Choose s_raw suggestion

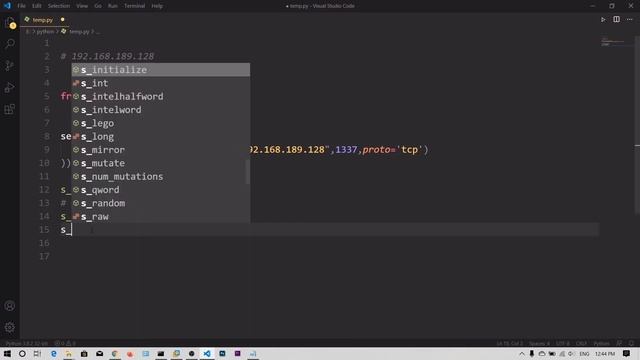pos(161,216)
